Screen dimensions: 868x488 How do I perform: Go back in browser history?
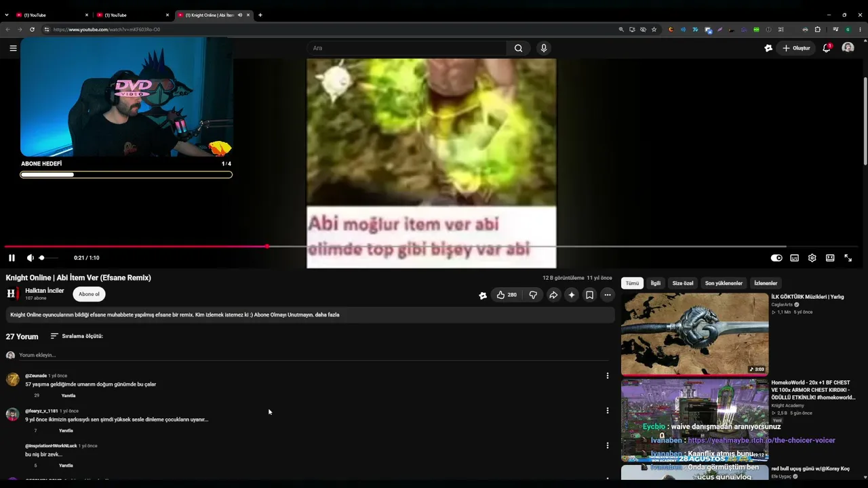coord(7,29)
